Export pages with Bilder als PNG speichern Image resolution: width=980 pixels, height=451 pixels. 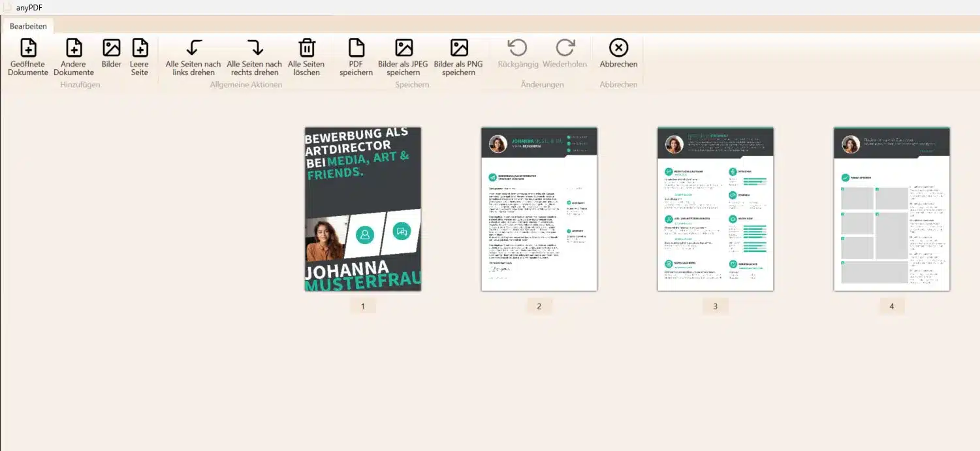tap(459, 48)
